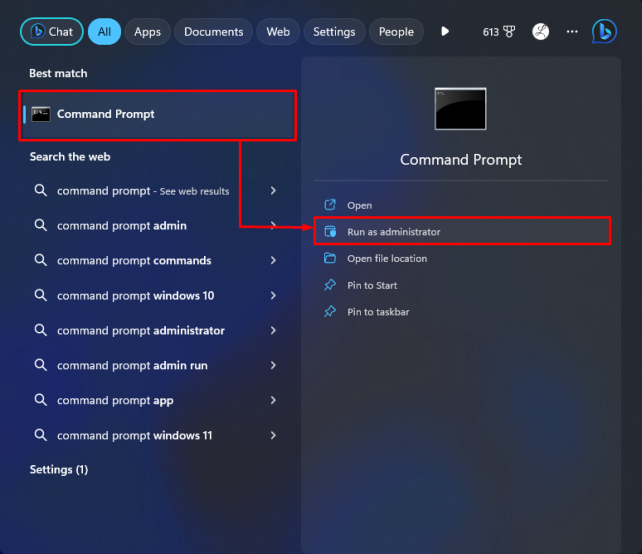Launch Bing from the top-right logo
Image resolution: width=642 pixels, height=554 pixels.
(x=604, y=31)
